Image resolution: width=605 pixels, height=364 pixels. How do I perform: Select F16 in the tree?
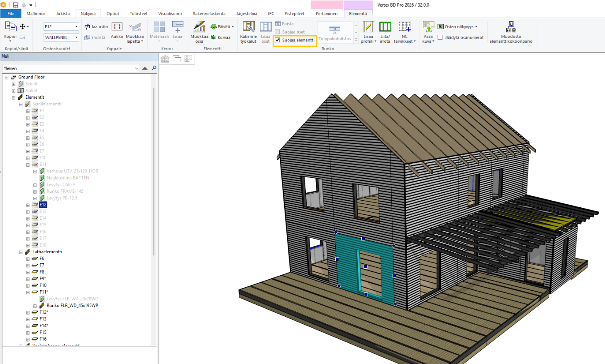pos(43,339)
